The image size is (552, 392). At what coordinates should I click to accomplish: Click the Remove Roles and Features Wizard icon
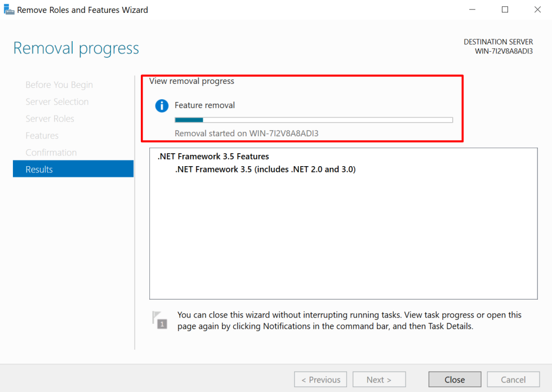click(9, 9)
